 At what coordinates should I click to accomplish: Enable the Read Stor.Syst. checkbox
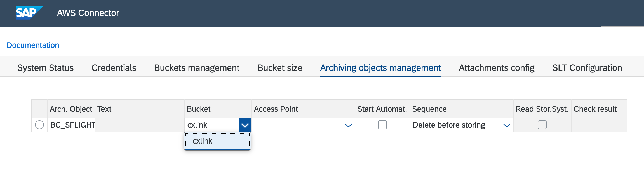coord(542,125)
